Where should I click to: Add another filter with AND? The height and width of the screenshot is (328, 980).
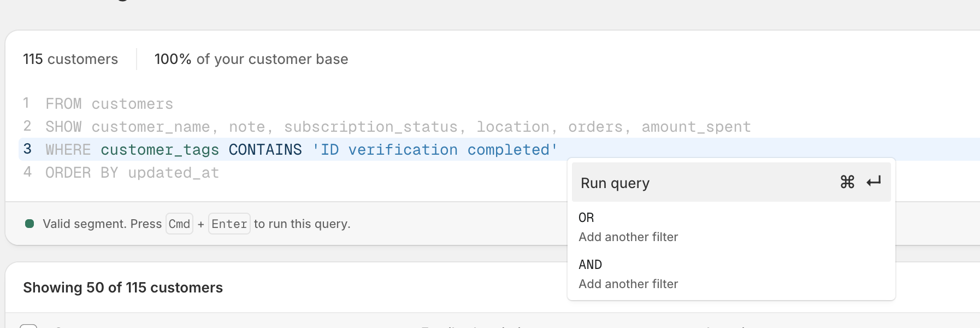click(731, 274)
